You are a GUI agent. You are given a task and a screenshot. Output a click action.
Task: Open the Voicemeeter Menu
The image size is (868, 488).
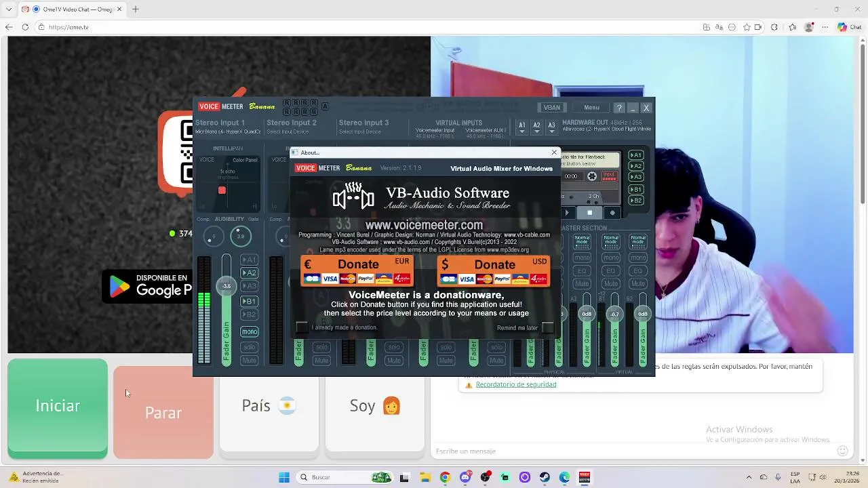pos(591,108)
